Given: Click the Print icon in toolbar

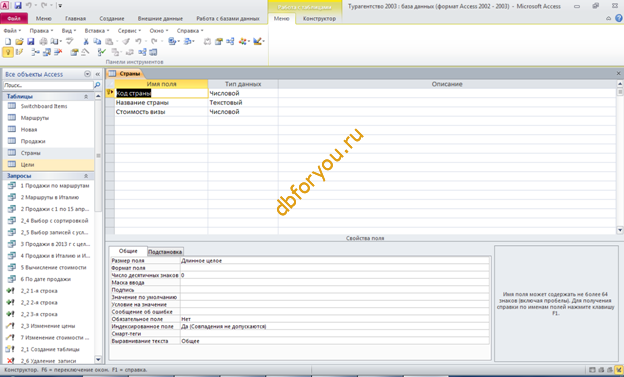Looking at the screenshot, I should (x=43, y=41).
